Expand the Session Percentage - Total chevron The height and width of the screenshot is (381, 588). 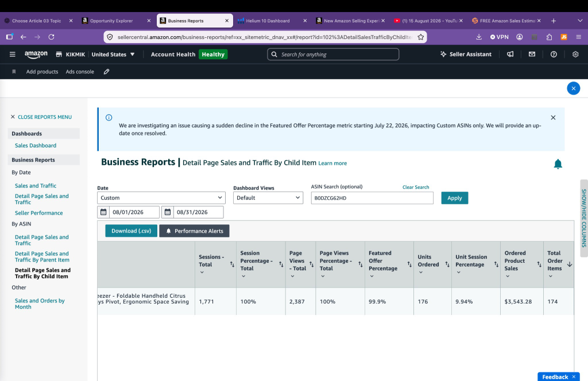point(243,276)
